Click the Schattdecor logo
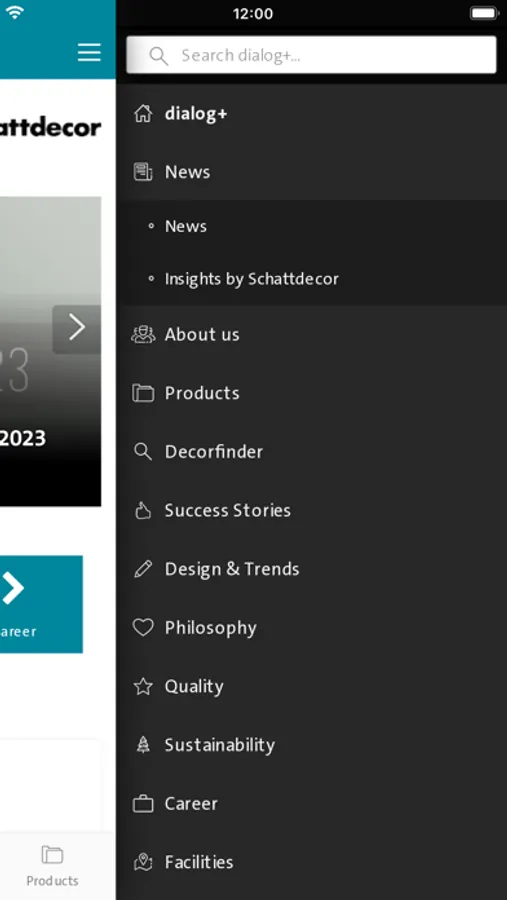 coord(51,127)
